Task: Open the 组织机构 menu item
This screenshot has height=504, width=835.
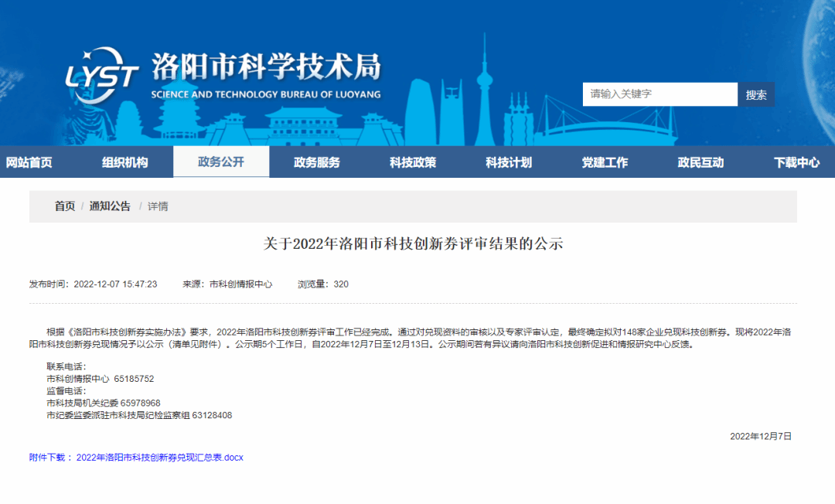Action: click(x=125, y=162)
